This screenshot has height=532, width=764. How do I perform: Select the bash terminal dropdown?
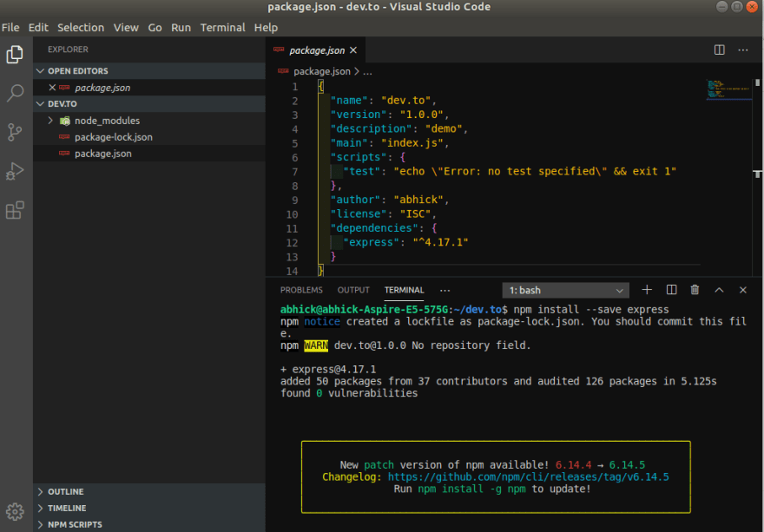566,291
